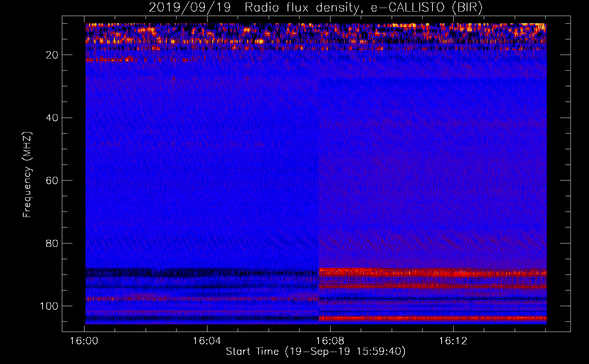Click the date "2019/09/19" in the title

tap(190, 8)
